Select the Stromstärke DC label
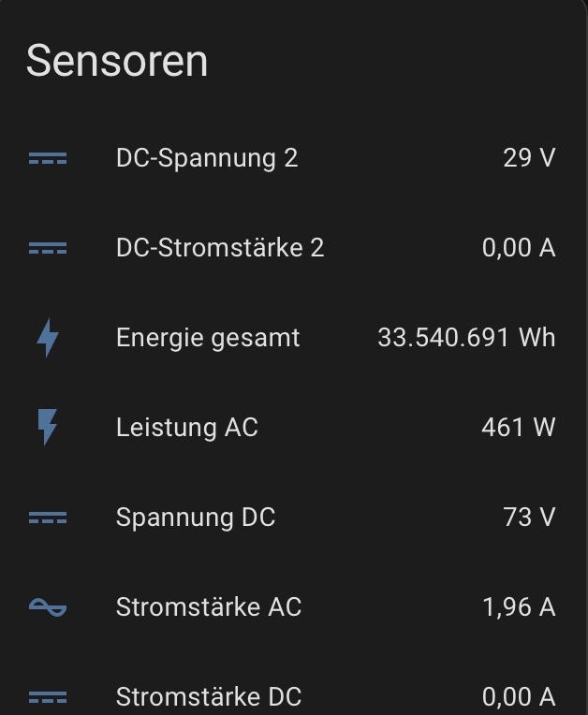The image size is (588, 715). [209, 697]
